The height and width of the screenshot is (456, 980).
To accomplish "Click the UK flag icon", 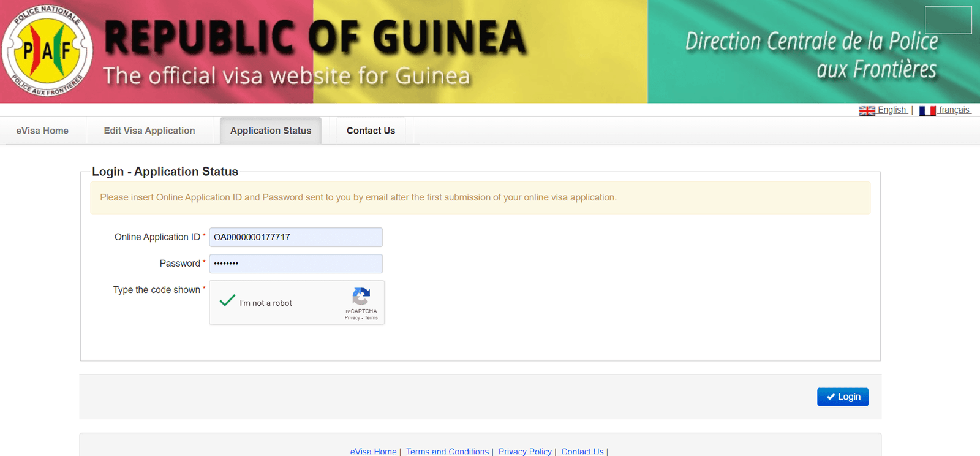I will [x=867, y=111].
